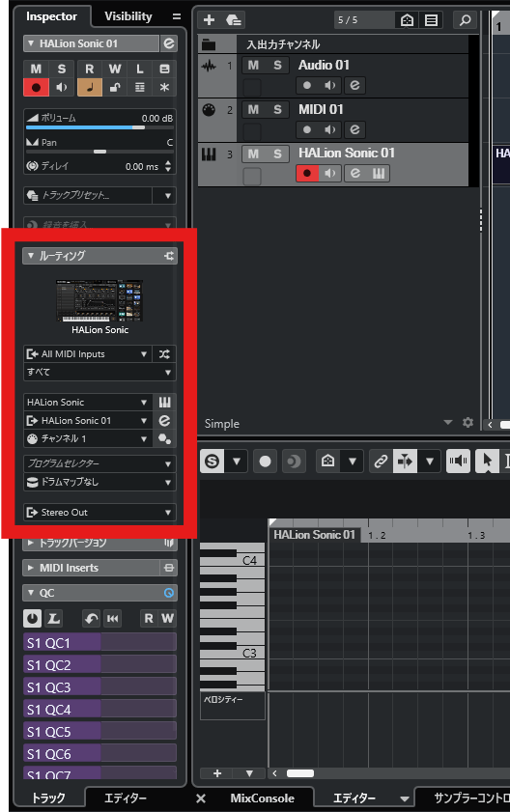Open track list settings gear near Simple
This screenshot has height=812, width=510.
(467, 423)
